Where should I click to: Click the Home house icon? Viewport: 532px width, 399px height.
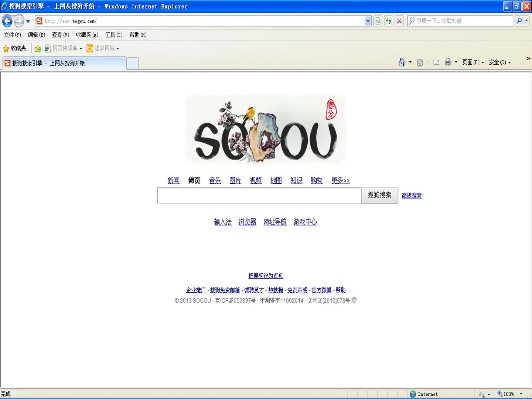(402, 62)
